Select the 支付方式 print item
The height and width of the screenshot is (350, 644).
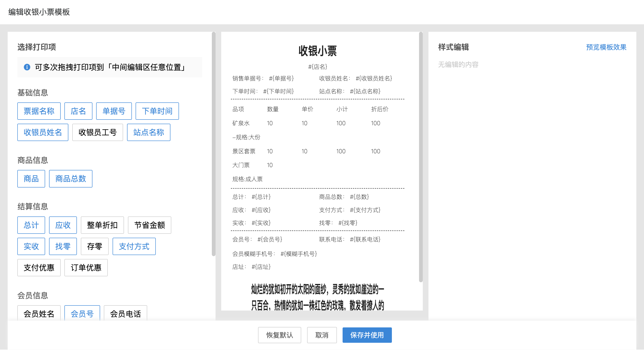(134, 246)
